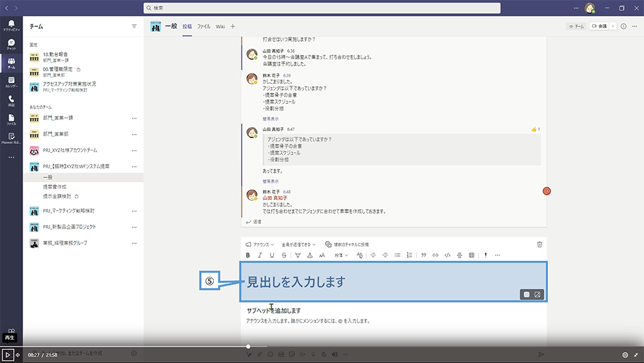Click the チーム button in header
This screenshot has width=644, height=363.
pos(576,26)
